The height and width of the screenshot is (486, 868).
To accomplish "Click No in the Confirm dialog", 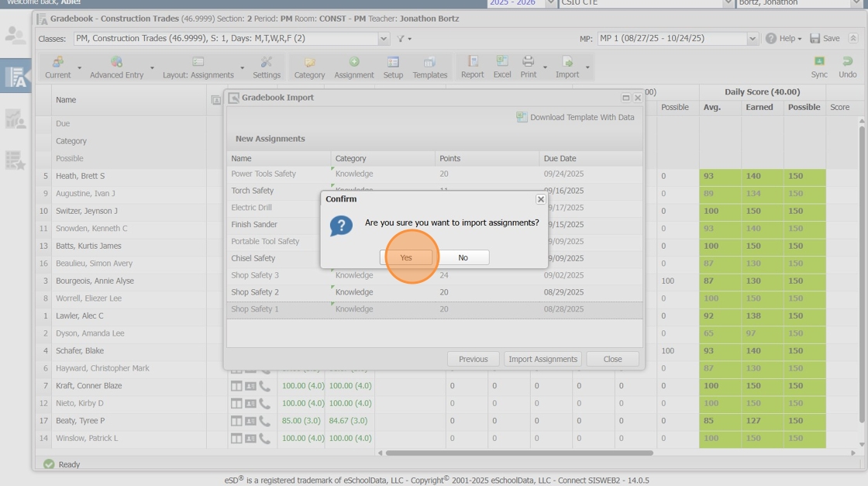I will (463, 257).
